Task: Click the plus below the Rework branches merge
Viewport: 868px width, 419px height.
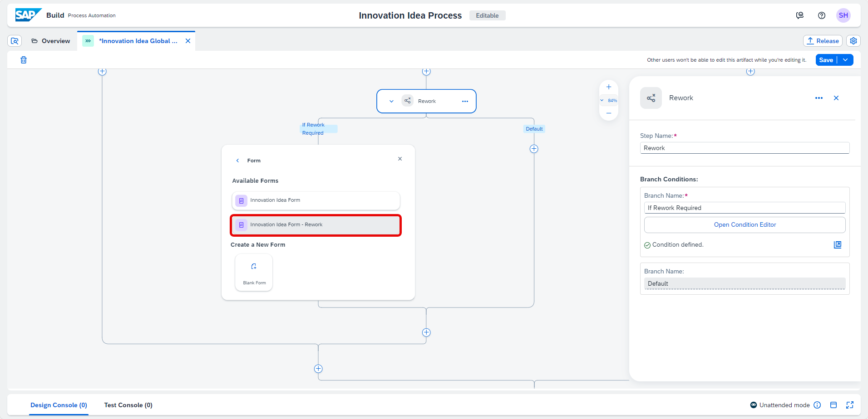Action: pyautogui.click(x=426, y=332)
